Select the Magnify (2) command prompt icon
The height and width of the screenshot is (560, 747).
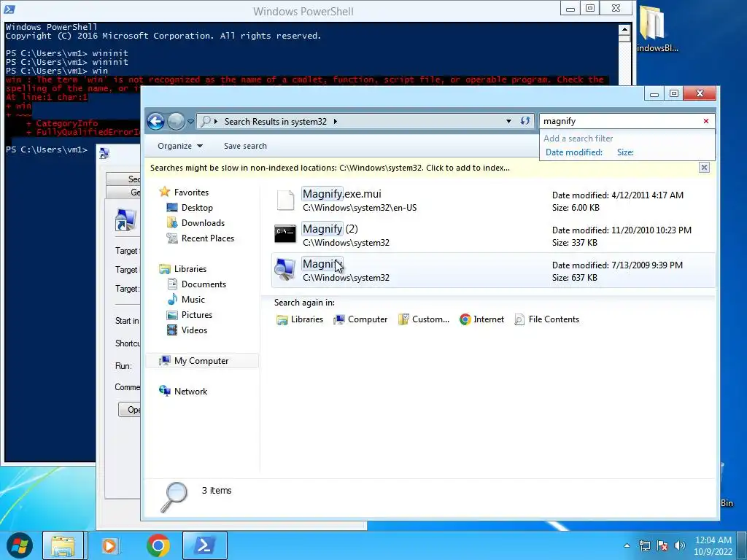[285, 233]
